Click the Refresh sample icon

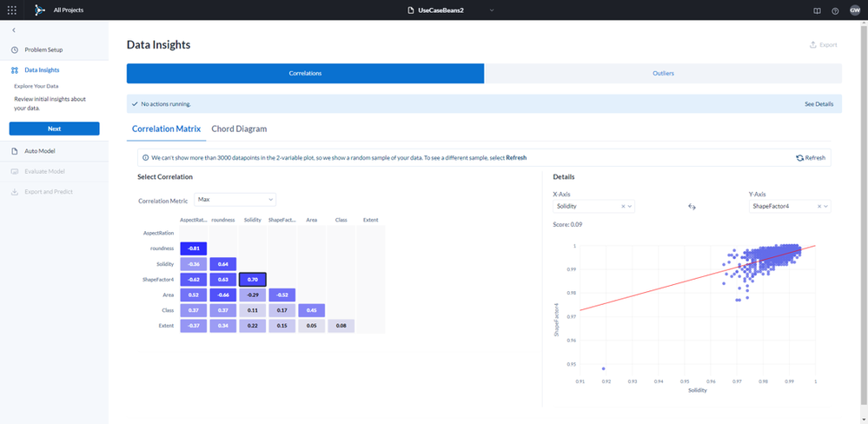click(x=799, y=158)
